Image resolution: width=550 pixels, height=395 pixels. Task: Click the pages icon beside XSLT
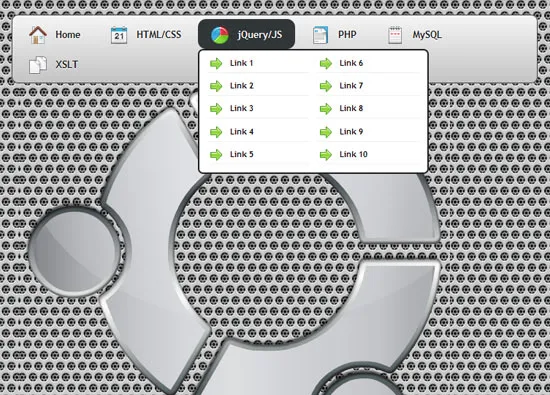38,65
